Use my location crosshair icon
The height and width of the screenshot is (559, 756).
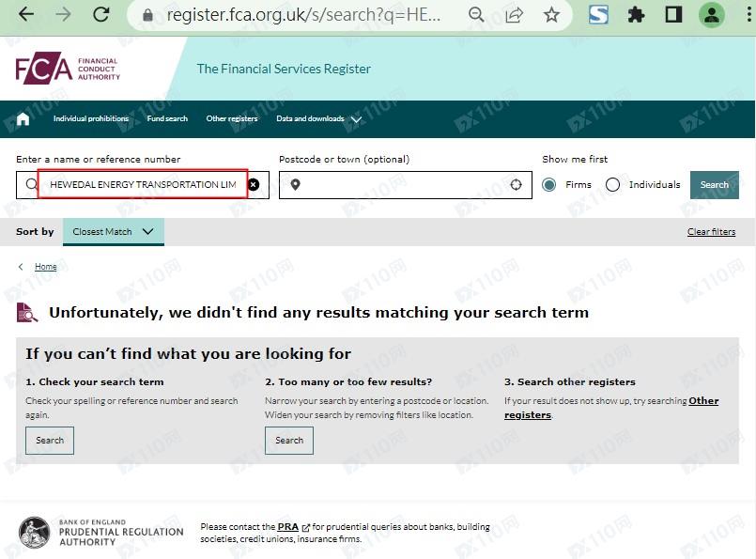coord(516,184)
